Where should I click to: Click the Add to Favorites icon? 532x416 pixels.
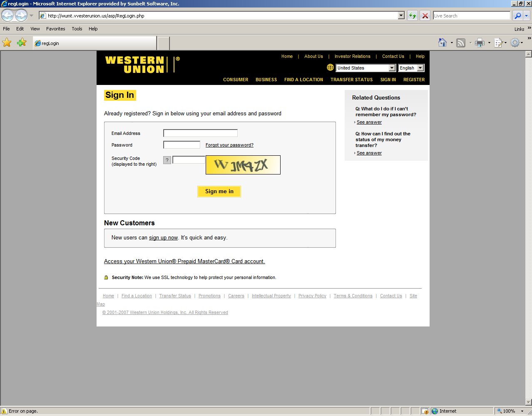point(22,42)
